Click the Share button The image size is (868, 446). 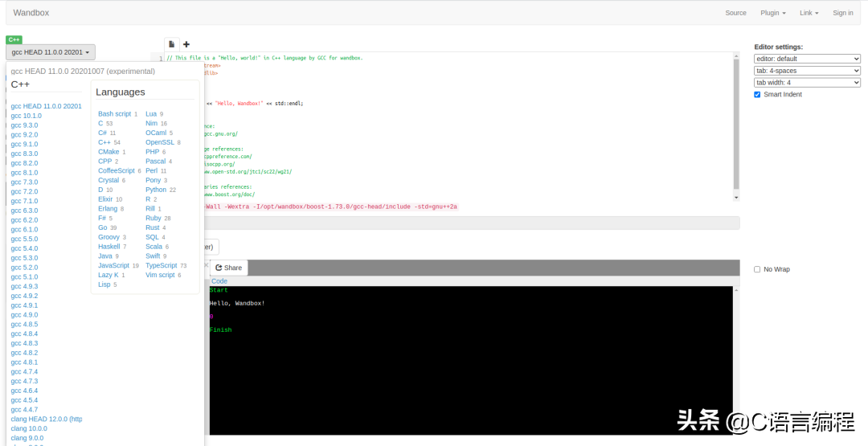pyautogui.click(x=228, y=268)
